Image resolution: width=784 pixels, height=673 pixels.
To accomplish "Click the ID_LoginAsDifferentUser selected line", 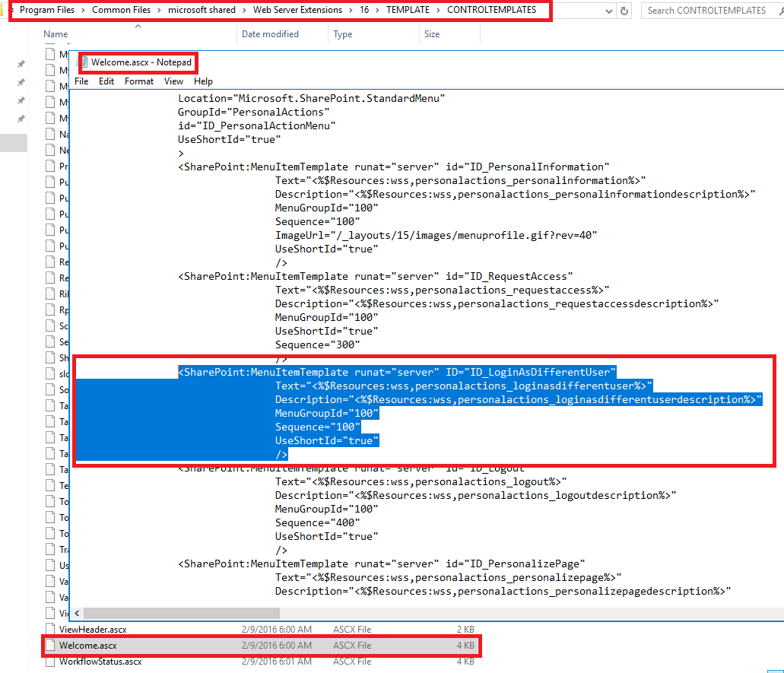I will 397,372.
